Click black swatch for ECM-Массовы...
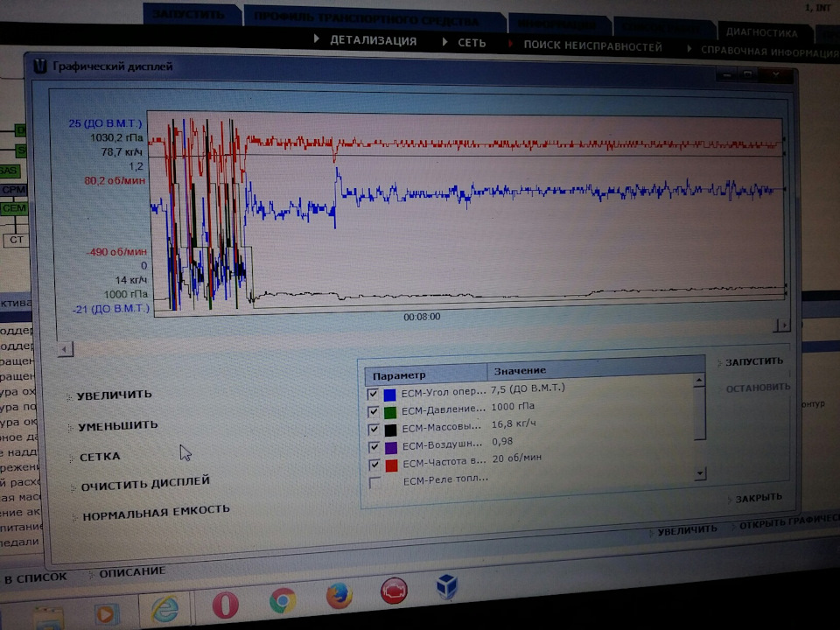The height and width of the screenshot is (630, 840). [391, 430]
